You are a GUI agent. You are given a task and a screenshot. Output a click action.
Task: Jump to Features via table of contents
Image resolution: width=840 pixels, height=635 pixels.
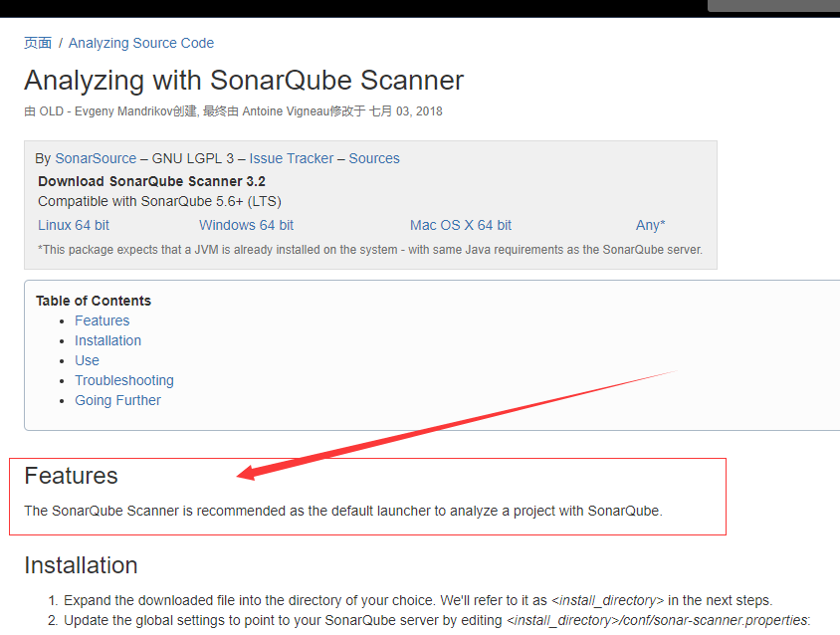tap(102, 320)
